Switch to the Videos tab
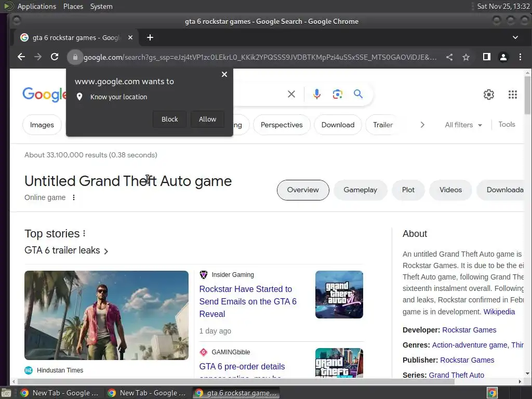Image resolution: width=532 pixels, height=399 pixels. pyautogui.click(x=450, y=190)
